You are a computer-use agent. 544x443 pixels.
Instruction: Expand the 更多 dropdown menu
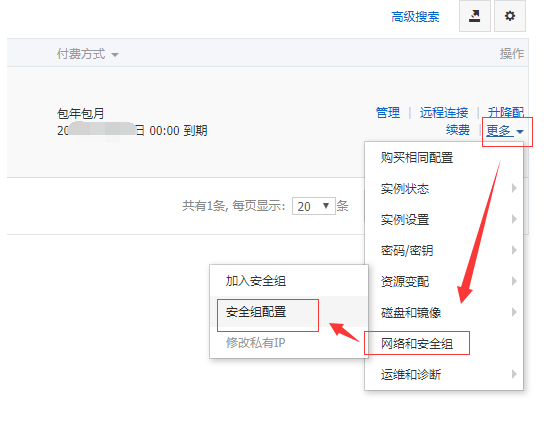point(505,131)
